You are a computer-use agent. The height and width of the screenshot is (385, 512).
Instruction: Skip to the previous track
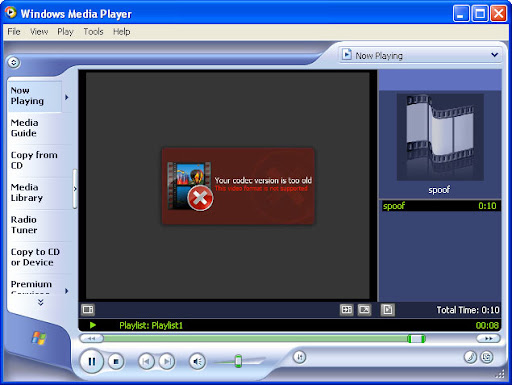click(146, 361)
